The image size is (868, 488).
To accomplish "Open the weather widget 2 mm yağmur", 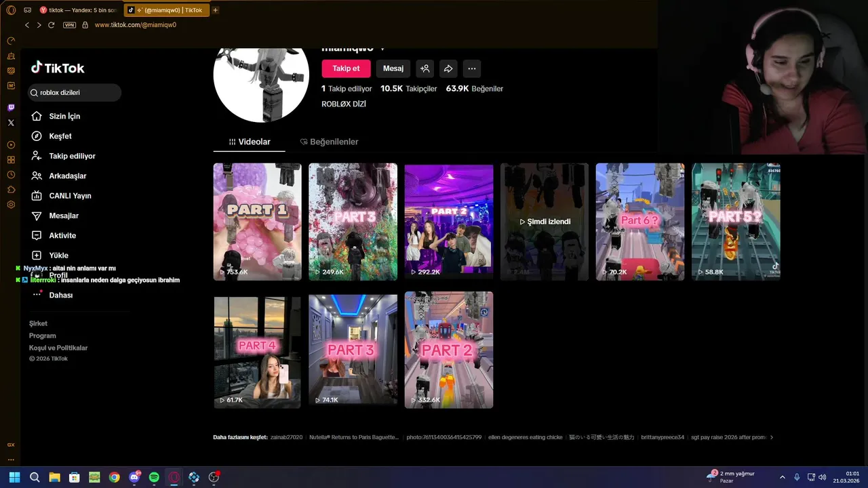I will coord(731,477).
